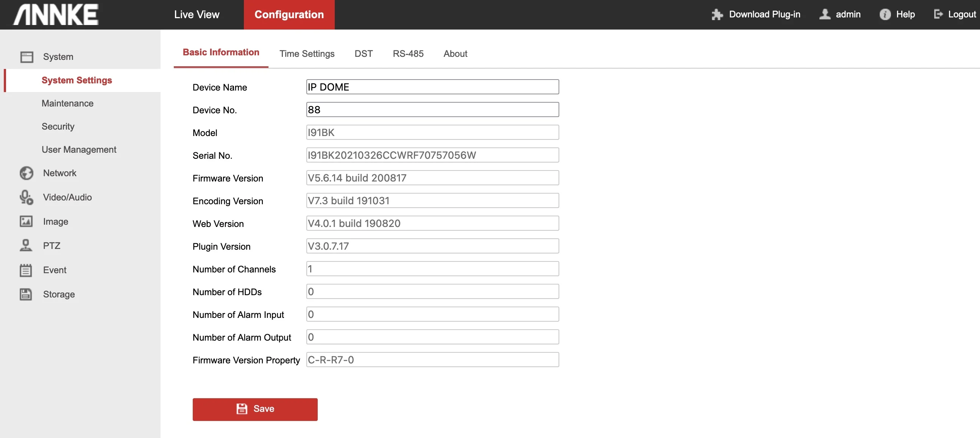Open User Management settings
This screenshot has width=980, height=438.
(x=79, y=150)
